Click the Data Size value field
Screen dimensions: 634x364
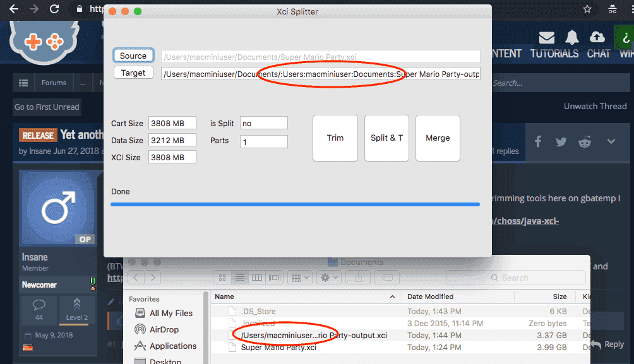172,140
